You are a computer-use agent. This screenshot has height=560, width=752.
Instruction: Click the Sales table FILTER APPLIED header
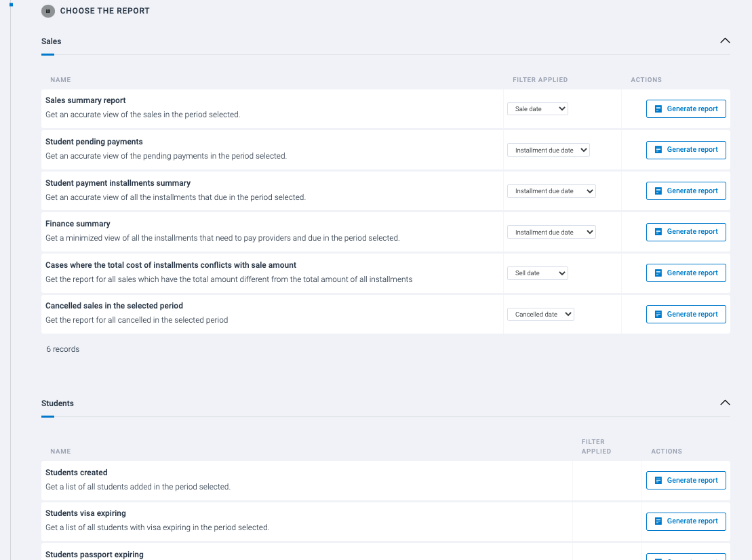pos(540,79)
